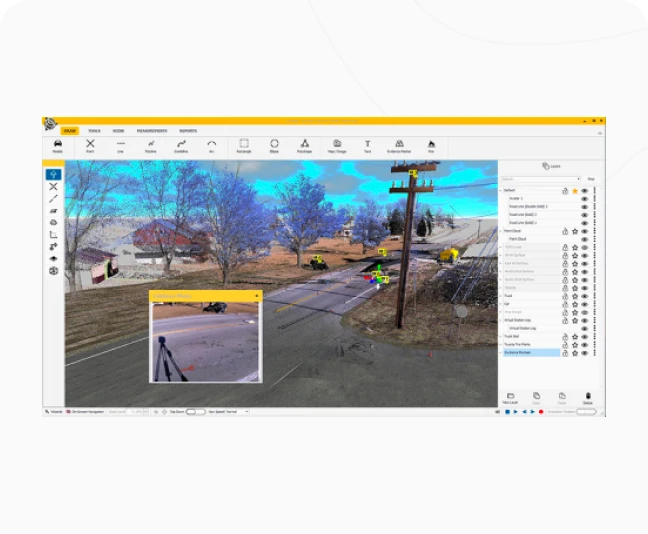Image resolution: width=648 pixels, height=534 pixels.
Task: Select the Evidence Marker tool
Action: pyautogui.click(x=399, y=145)
